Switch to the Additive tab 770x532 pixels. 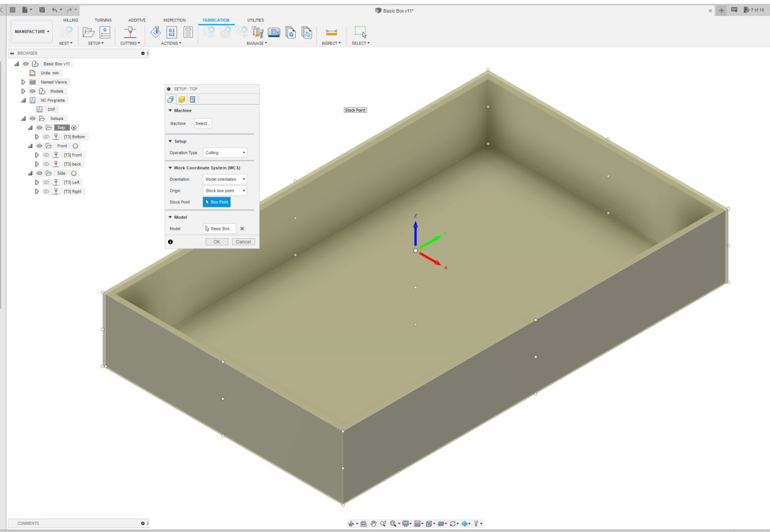[x=137, y=20]
